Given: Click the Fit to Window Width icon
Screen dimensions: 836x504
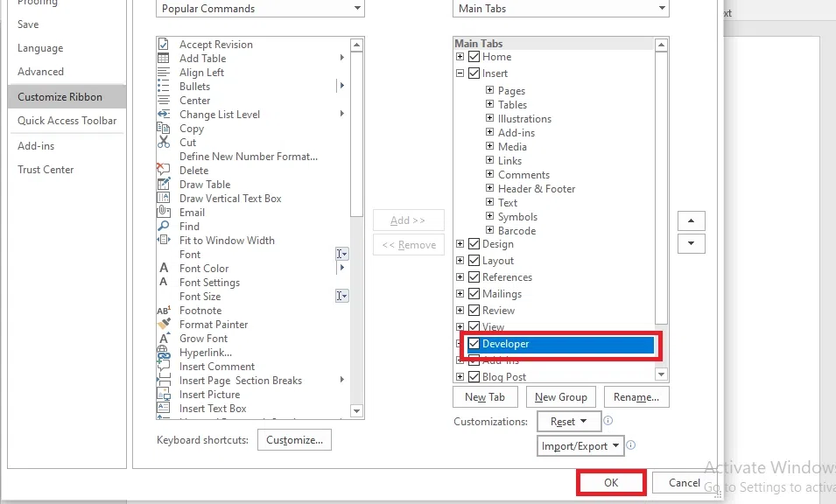Looking at the screenshot, I should pyautogui.click(x=163, y=240).
